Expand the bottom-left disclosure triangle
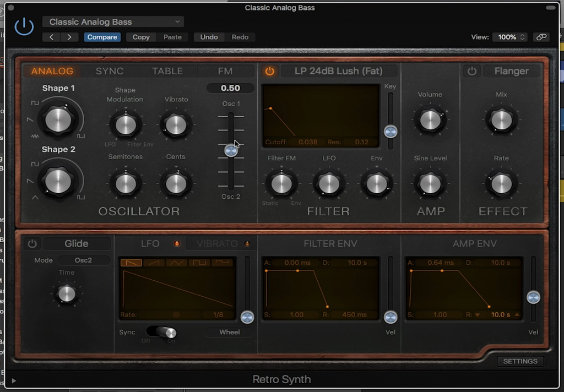The height and width of the screenshot is (392, 564). point(14,380)
